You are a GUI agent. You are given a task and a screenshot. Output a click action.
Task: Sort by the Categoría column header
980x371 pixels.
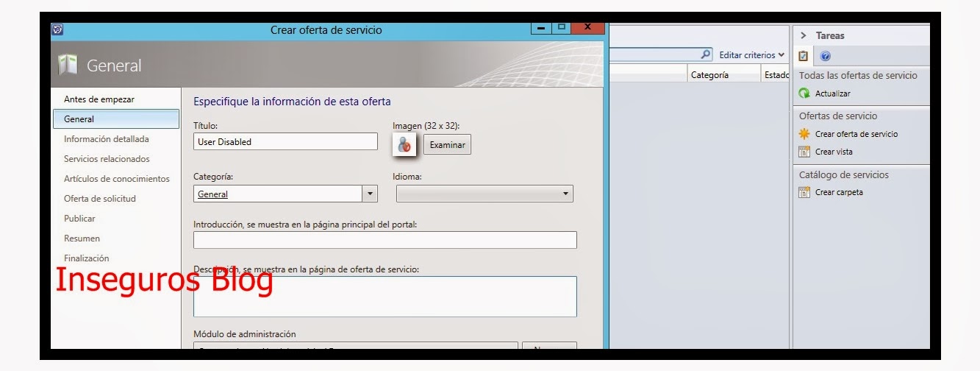(x=709, y=75)
